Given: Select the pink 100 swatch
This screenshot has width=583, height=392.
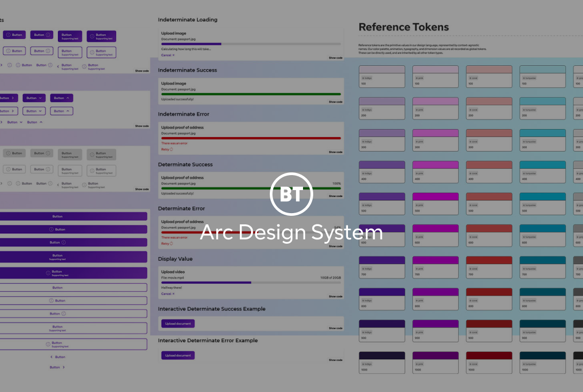Looking at the screenshot, I should 435,76.
